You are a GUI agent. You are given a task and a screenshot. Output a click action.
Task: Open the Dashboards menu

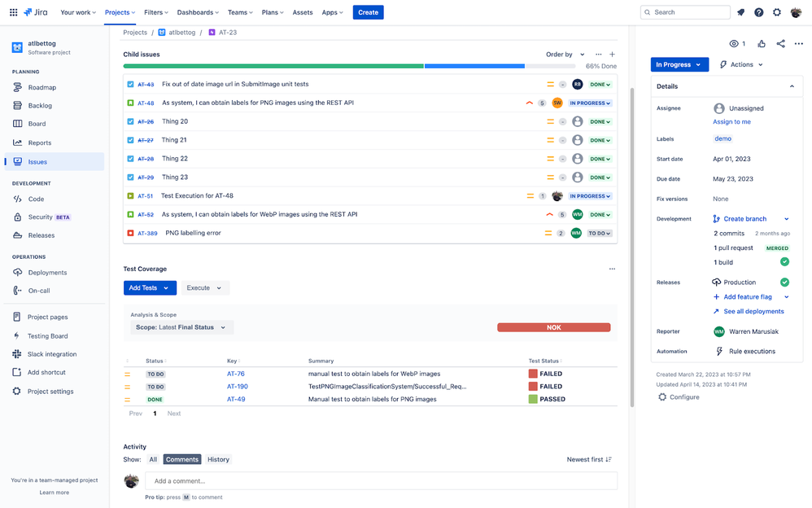198,12
